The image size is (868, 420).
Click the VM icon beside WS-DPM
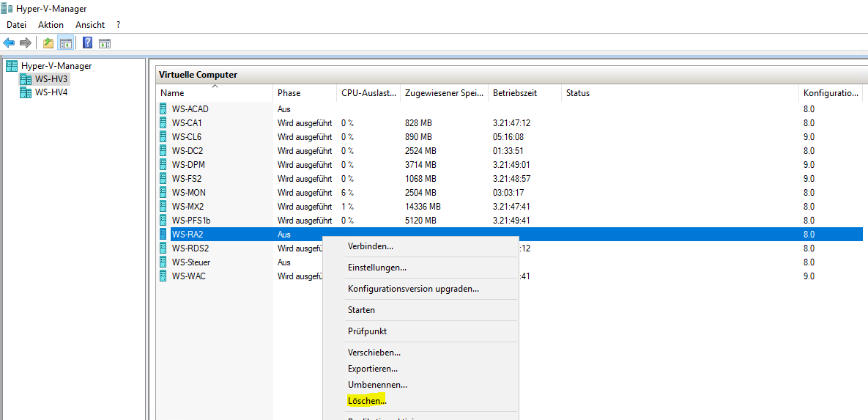163,164
